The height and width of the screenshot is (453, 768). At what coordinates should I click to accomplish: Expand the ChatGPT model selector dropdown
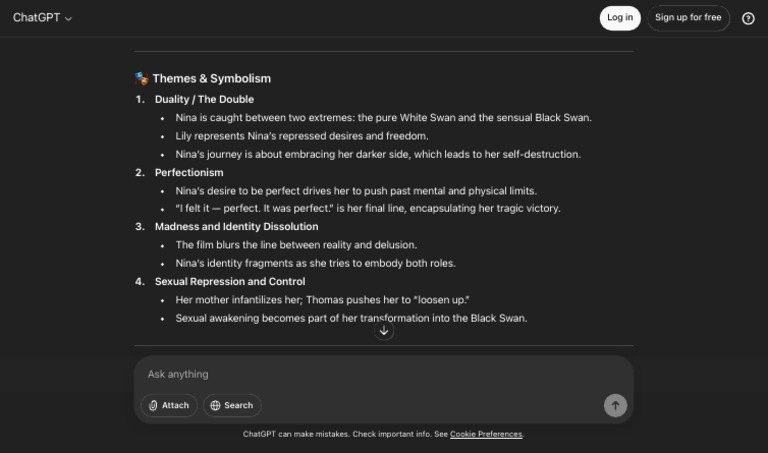pyautogui.click(x=42, y=18)
